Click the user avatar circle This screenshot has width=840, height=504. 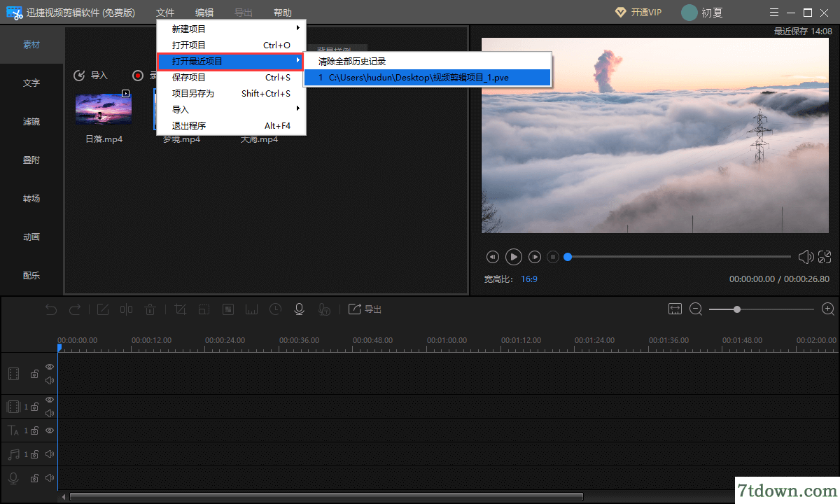[689, 13]
